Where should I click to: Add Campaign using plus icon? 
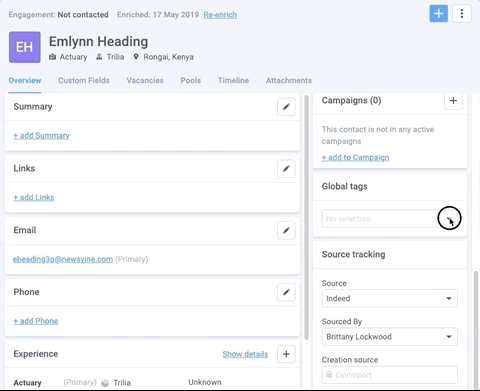(x=453, y=101)
